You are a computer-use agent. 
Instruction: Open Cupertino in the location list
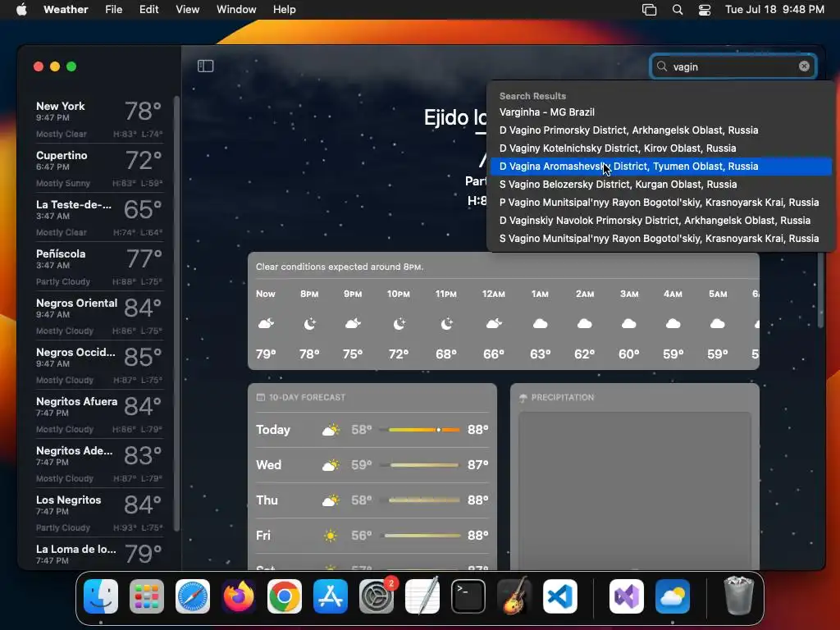click(x=99, y=168)
